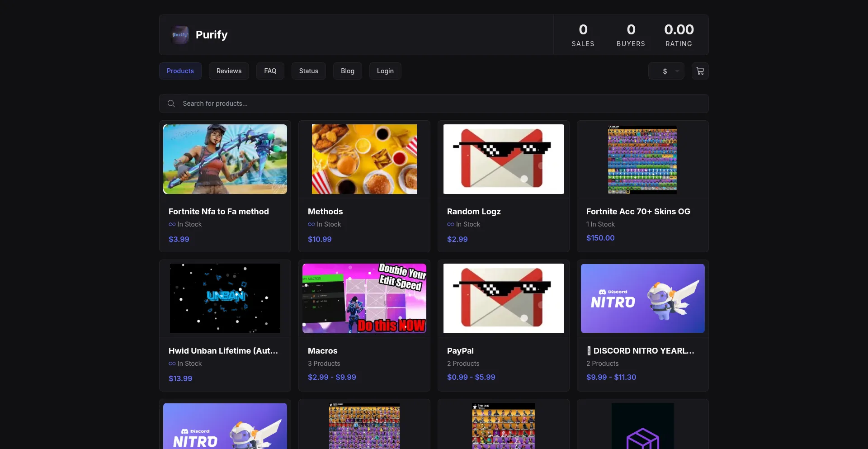Expand the currency dollar dropdown
868x449 pixels.
(x=666, y=71)
